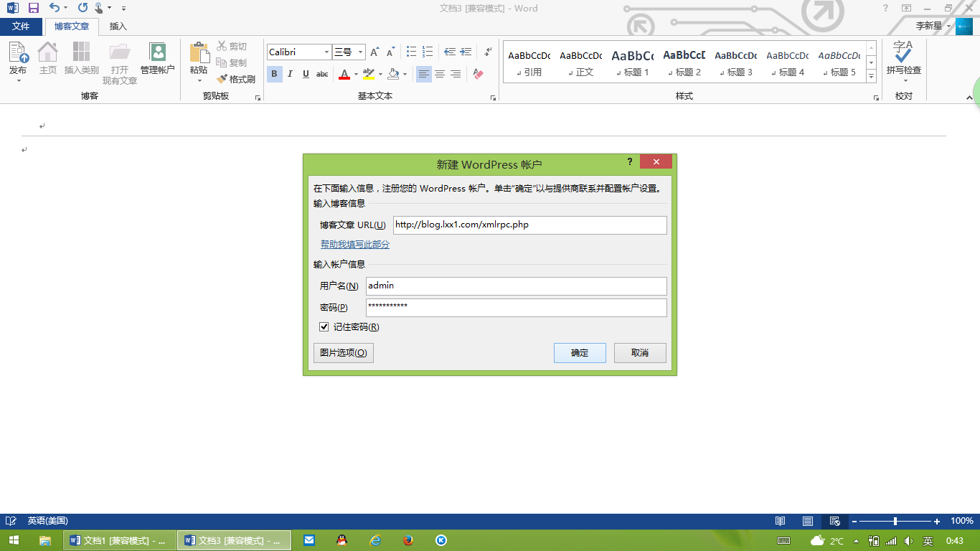Open the QQ penguin taskbar icon
The height and width of the screenshot is (551, 980).
pos(342,541)
